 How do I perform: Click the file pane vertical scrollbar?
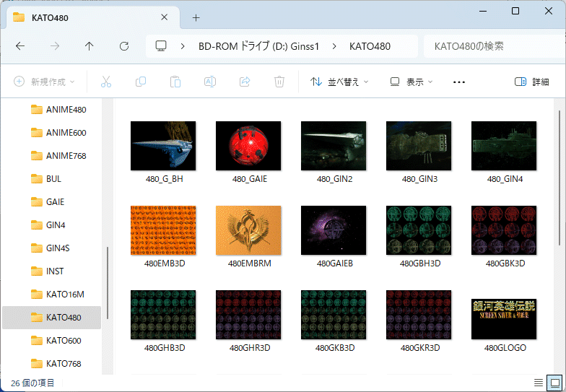[560, 178]
